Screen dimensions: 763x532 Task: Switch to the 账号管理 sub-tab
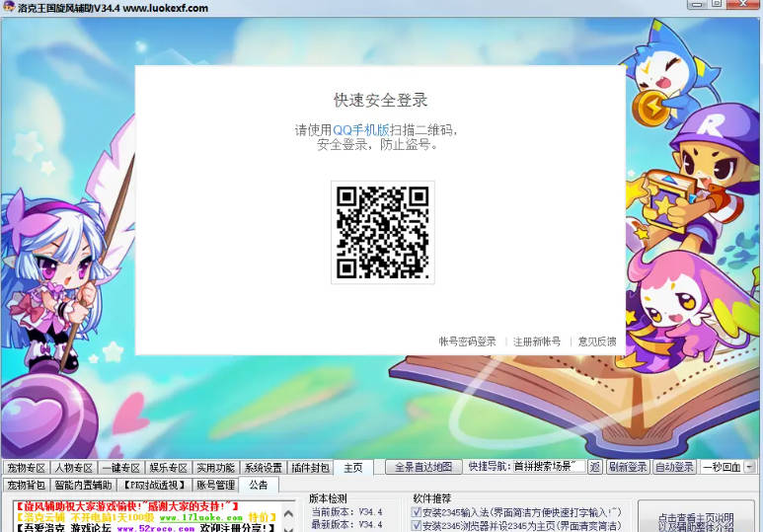point(215,485)
